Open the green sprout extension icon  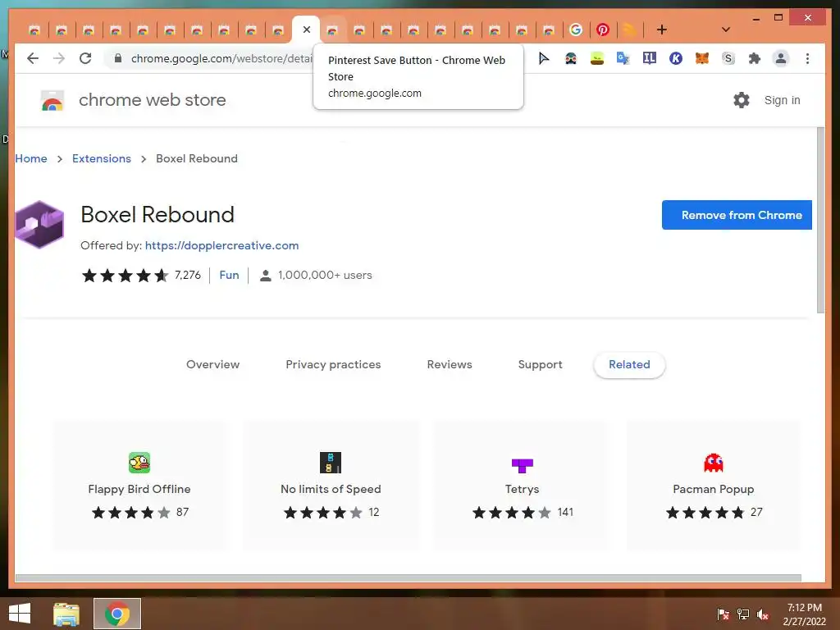[597, 58]
